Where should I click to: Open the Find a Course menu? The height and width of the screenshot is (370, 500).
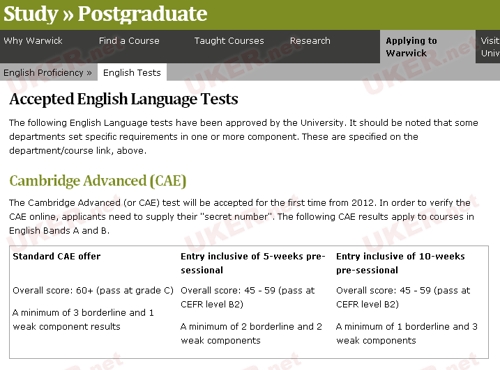point(129,41)
